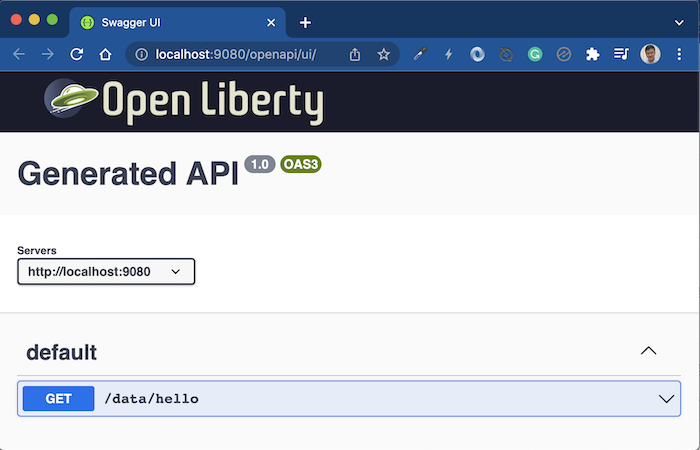Close the Swagger UI tab
The width and height of the screenshot is (700, 450).
pyautogui.click(x=271, y=22)
